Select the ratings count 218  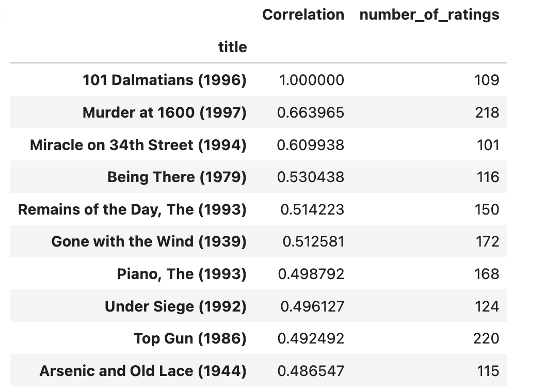487,112
